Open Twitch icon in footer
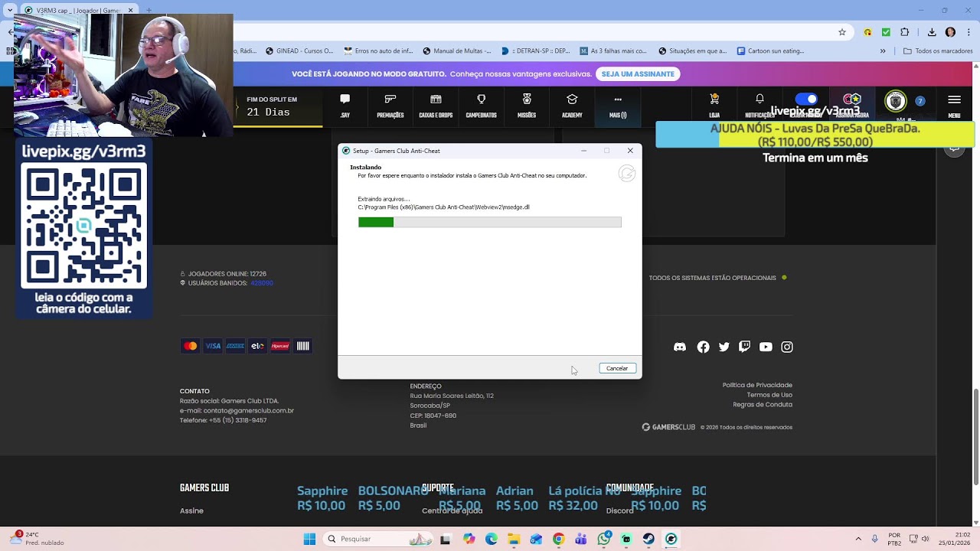 744,347
